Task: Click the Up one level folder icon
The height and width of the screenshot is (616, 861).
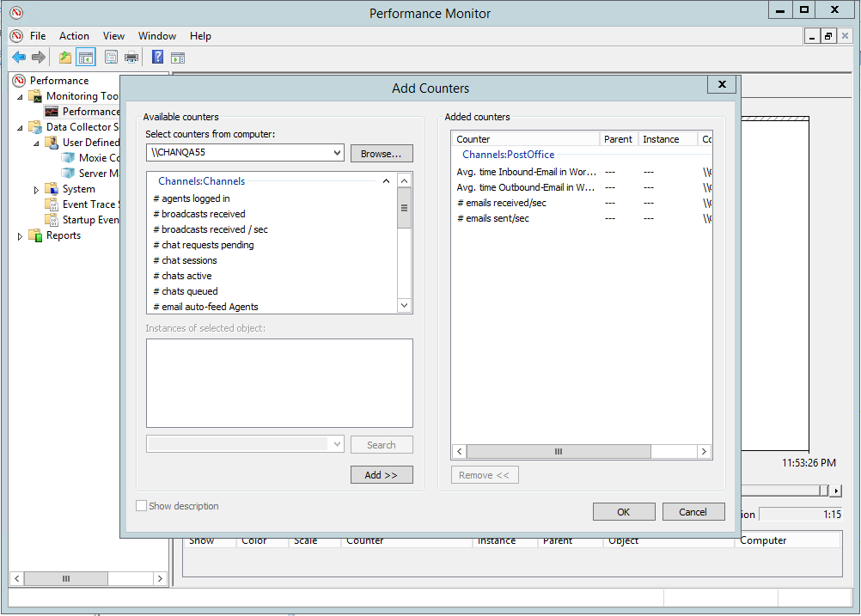Action: 64,57
